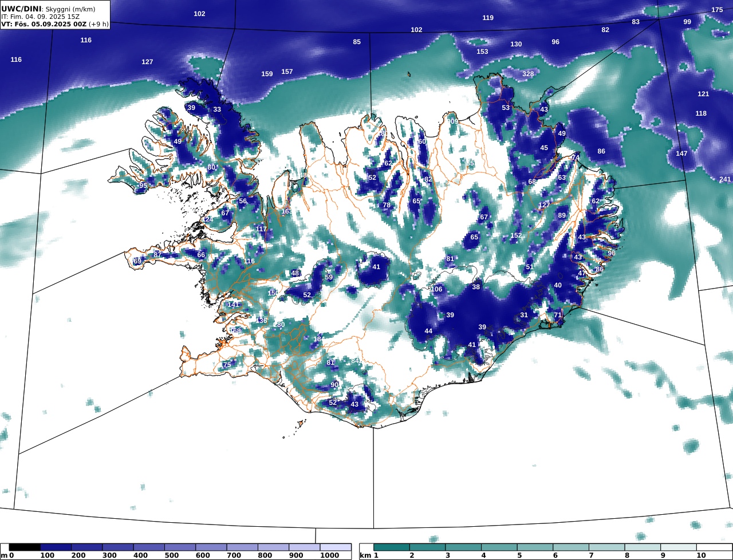Viewport: 733px width, 560px height.
Task: Click the visibility value 121 on the map
Action: [703, 93]
